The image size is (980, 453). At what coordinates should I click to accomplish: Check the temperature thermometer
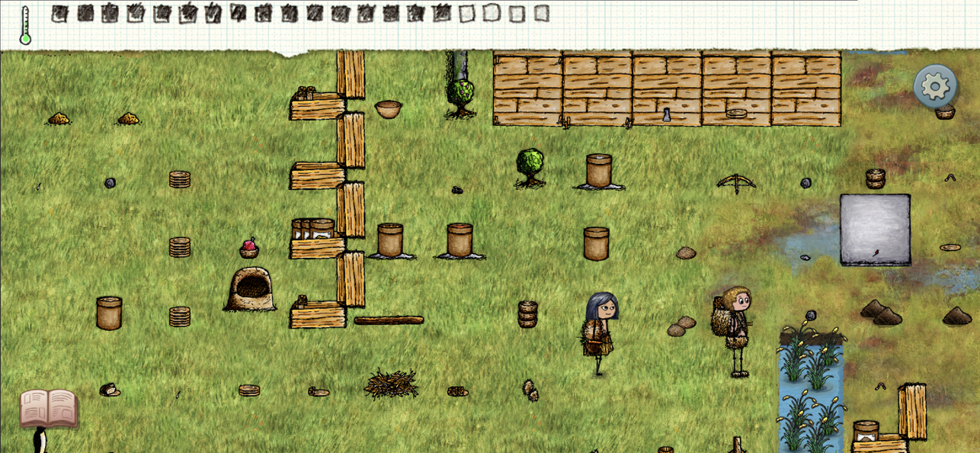[x=25, y=26]
